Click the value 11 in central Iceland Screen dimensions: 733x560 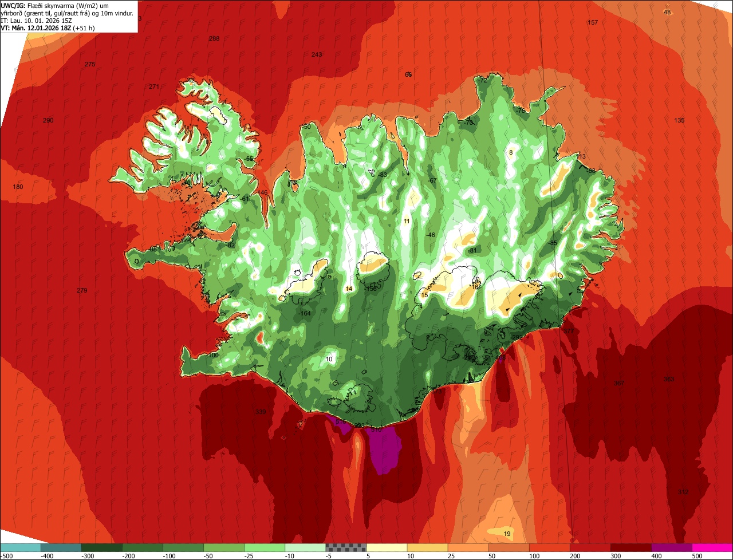tap(407, 221)
